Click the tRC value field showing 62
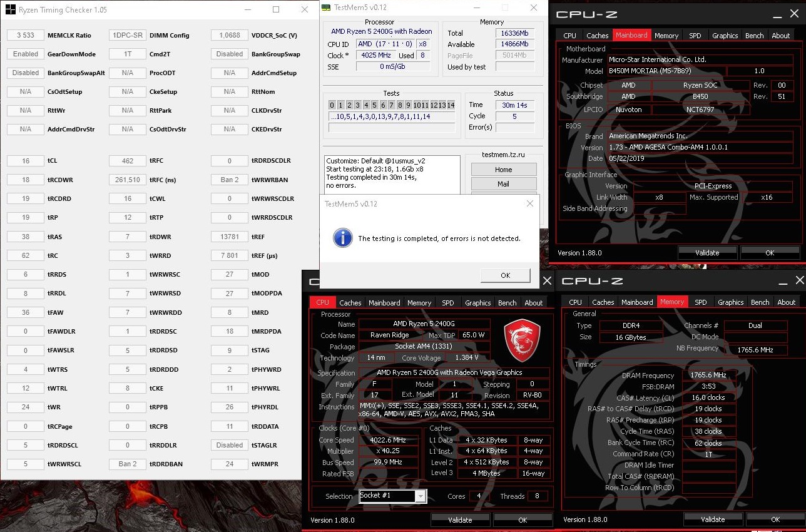The height and width of the screenshot is (532, 806). point(26,255)
